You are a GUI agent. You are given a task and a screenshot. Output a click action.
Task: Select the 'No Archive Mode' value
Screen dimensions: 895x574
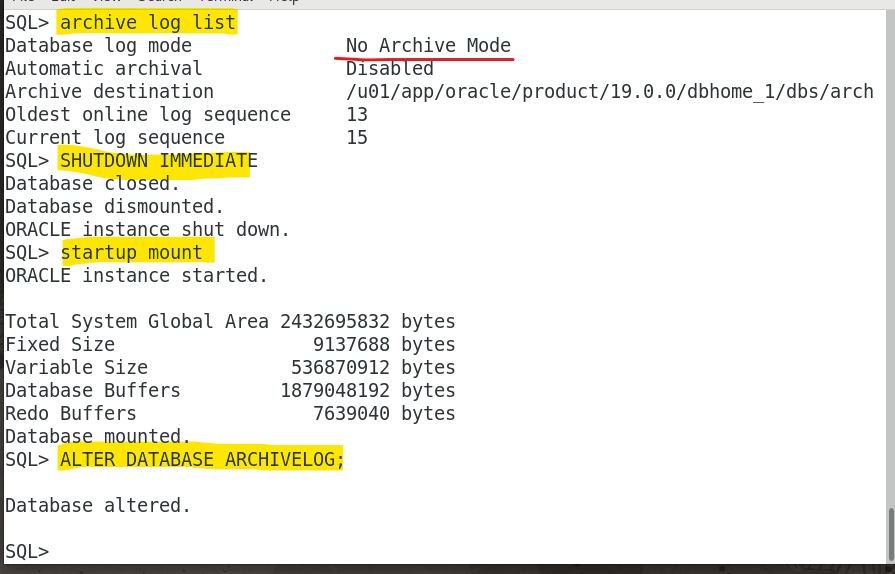pos(428,46)
